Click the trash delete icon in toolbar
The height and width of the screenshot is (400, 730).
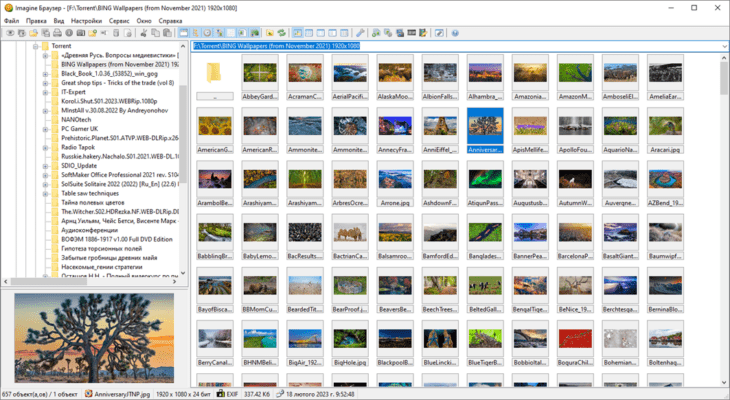click(x=116, y=33)
